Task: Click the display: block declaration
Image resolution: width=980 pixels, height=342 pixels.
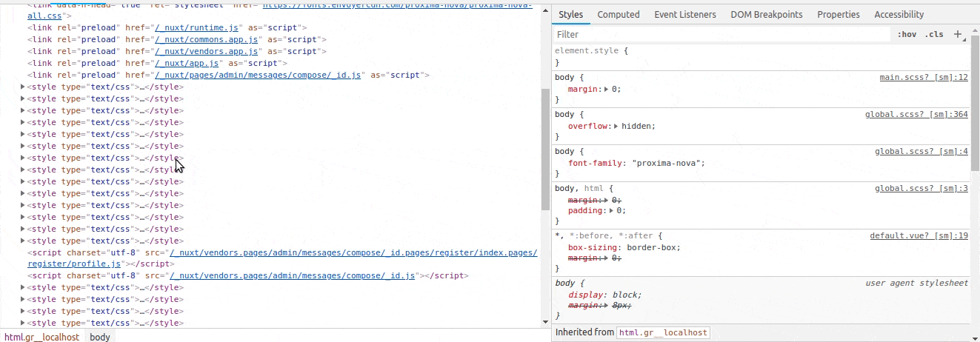Action: tap(604, 295)
